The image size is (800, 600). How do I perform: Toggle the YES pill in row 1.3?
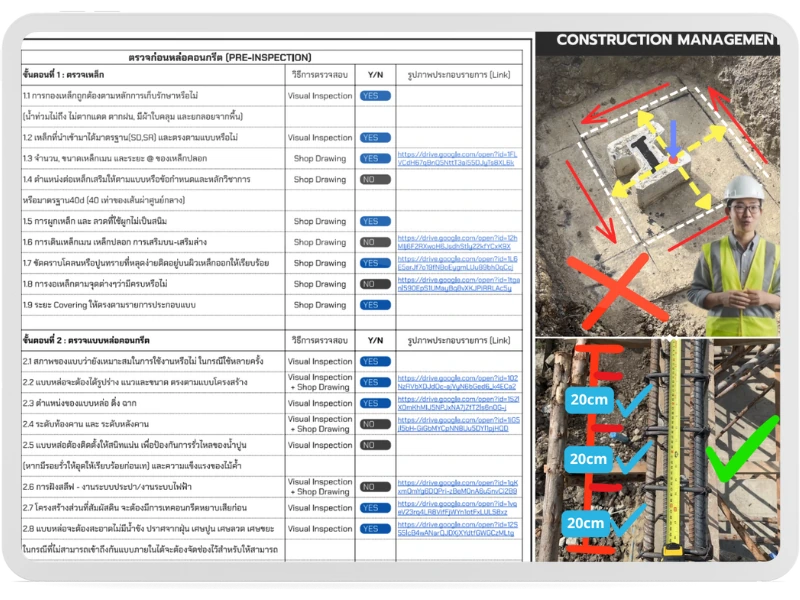(x=375, y=159)
